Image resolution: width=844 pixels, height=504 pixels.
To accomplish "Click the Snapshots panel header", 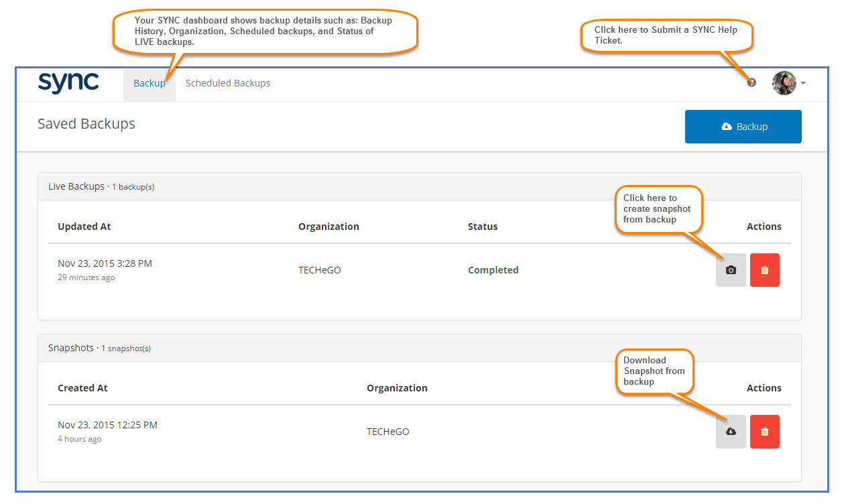I will 72,348.
